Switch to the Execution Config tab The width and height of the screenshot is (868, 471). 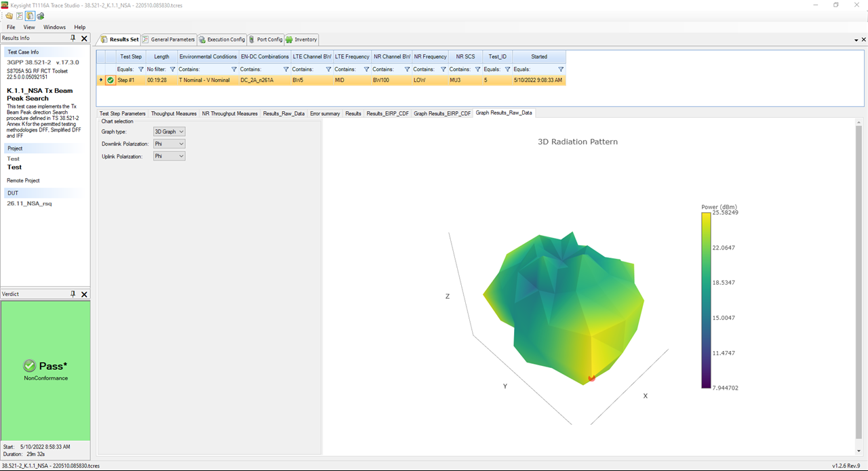tap(222, 39)
